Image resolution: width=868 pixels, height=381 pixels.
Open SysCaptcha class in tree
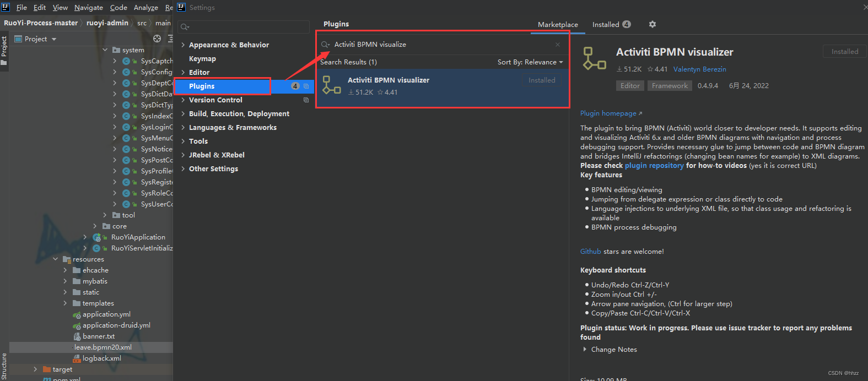point(157,61)
